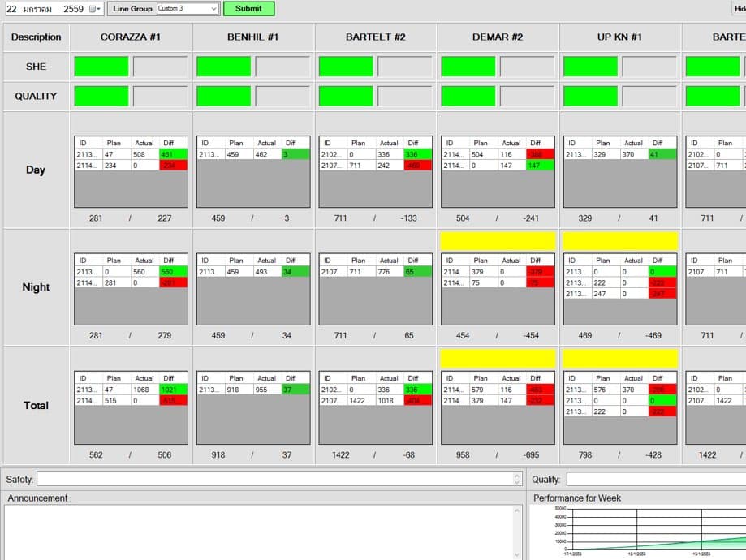Select Actual value 493 in BENHIL #1 Night
Screen dimensions: 746x560
(x=267, y=272)
